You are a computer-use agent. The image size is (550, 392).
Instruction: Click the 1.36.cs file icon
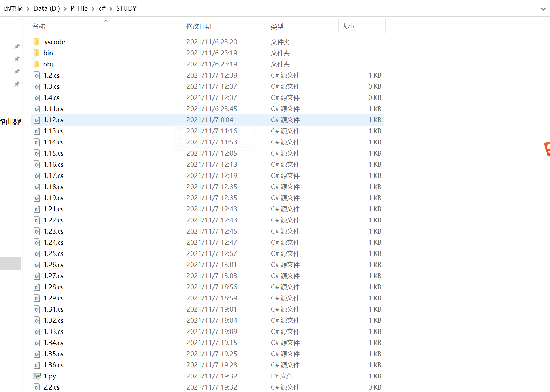click(37, 365)
